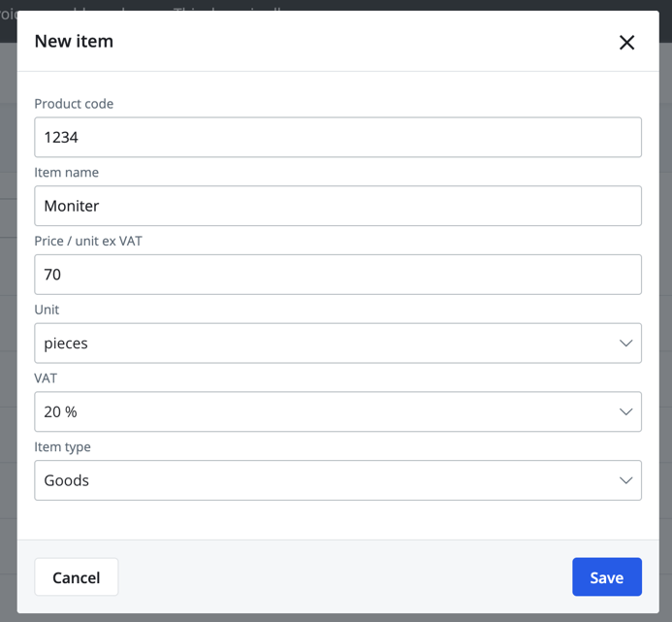The image size is (672, 622).
Task: Click the "Product code" label text
Action: click(74, 104)
